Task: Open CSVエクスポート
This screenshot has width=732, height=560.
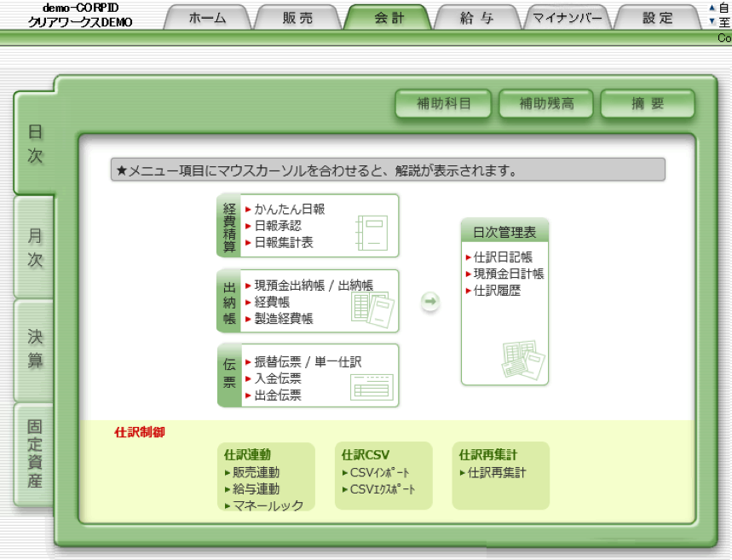Action: (x=383, y=489)
